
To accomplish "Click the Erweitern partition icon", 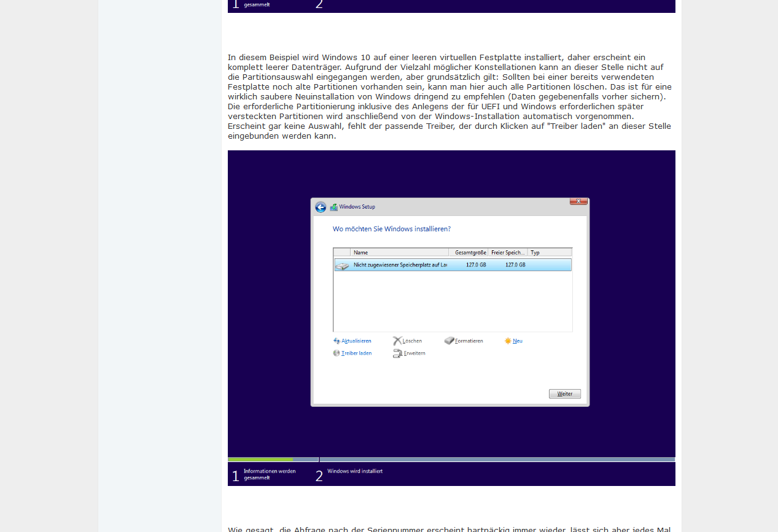I will tap(398, 353).
